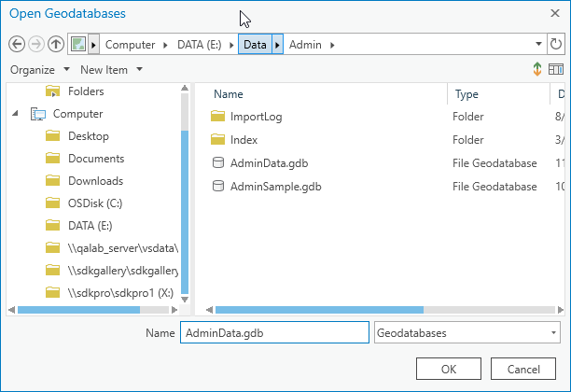Open the Geodatabases filter dropdown

(553, 332)
